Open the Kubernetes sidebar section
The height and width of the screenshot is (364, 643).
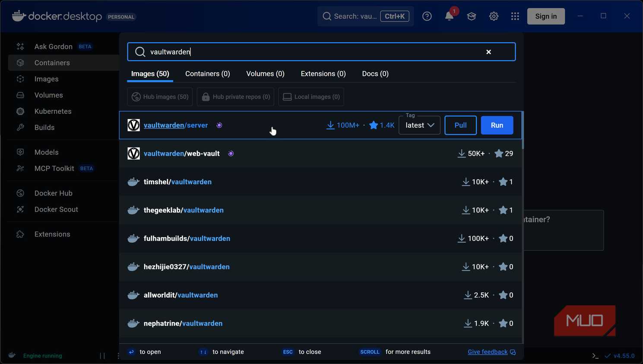(63, 111)
